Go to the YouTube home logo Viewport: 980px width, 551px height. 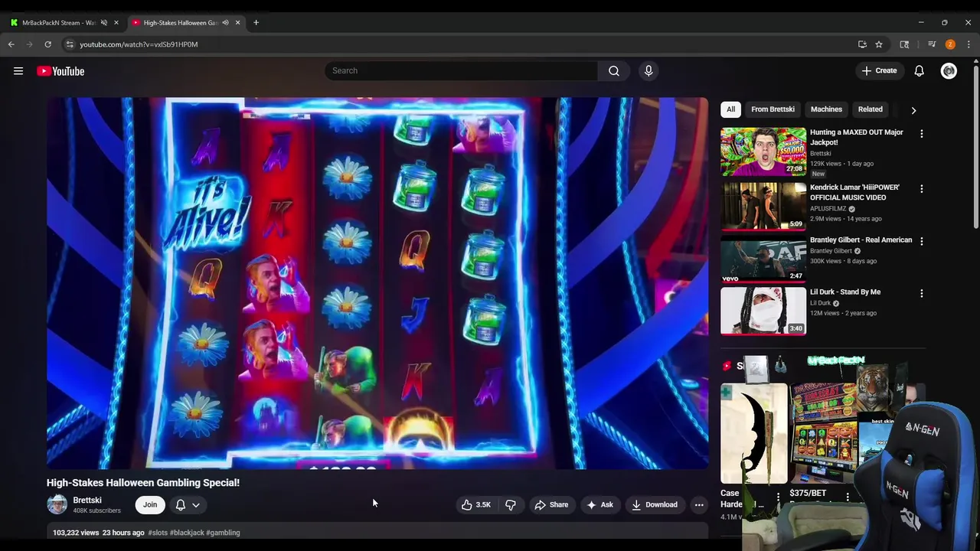click(60, 71)
